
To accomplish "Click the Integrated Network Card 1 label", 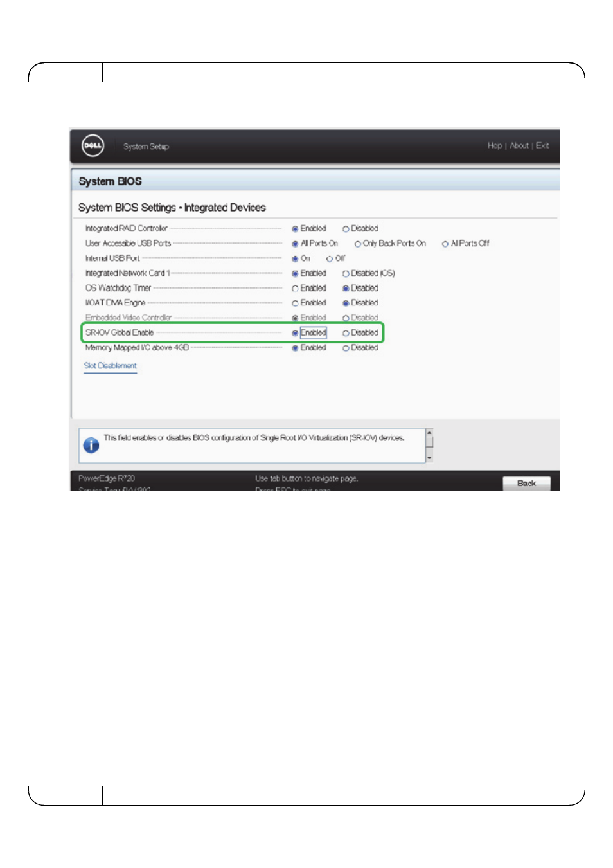I will click(128, 273).
